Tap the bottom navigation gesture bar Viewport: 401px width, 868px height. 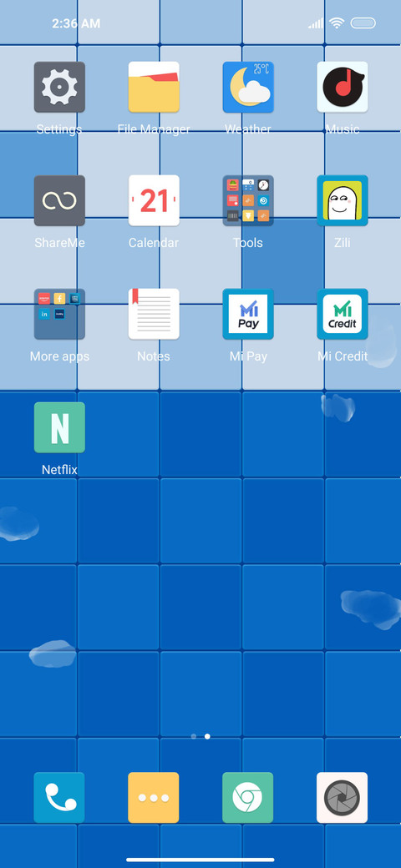point(200,860)
